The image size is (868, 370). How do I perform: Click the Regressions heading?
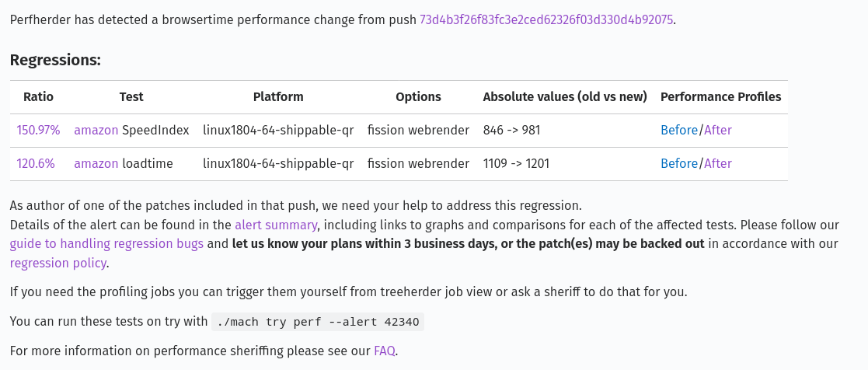click(x=55, y=60)
